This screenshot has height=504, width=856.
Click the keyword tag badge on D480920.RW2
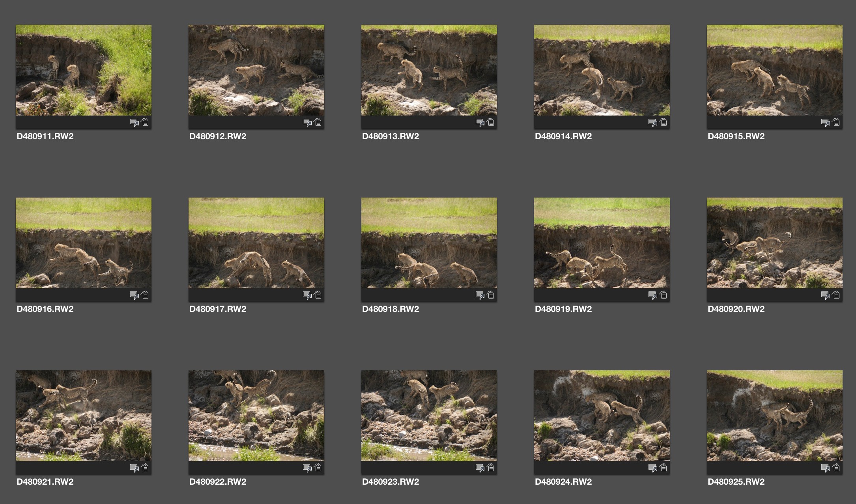pyautogui.click(x=836, y=295)
